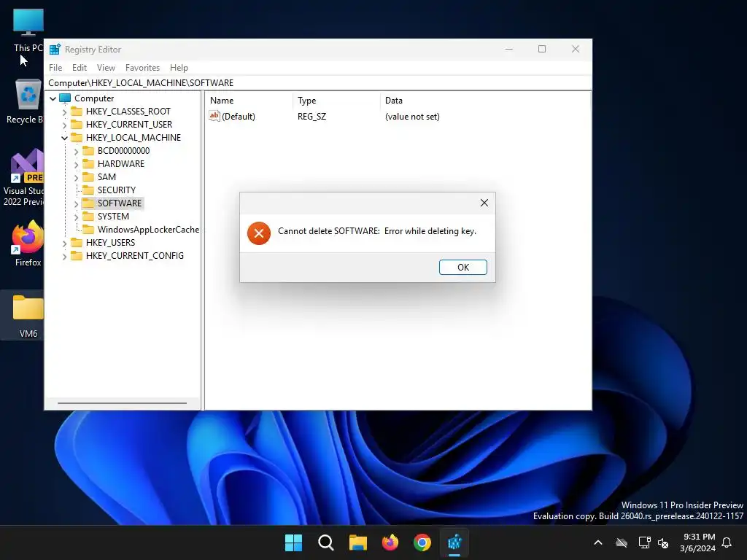The width and height of the screenshot is (747, 560).
Task: Open the View menu
Action: tap(106, 68)
